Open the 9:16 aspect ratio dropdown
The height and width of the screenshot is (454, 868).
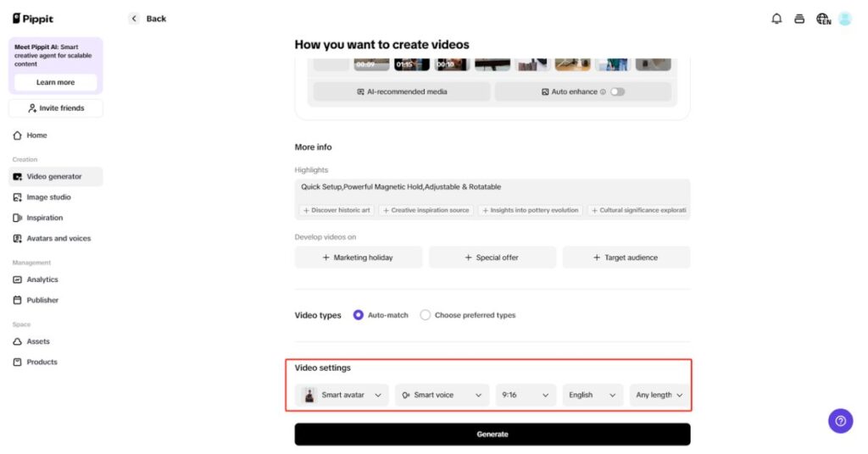pos(526,395)
